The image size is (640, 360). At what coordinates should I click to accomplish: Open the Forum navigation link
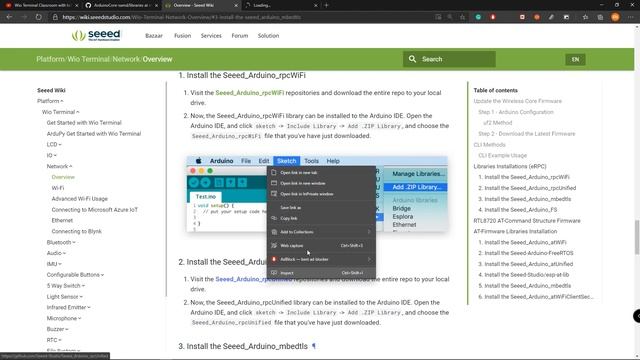(240, 36)
